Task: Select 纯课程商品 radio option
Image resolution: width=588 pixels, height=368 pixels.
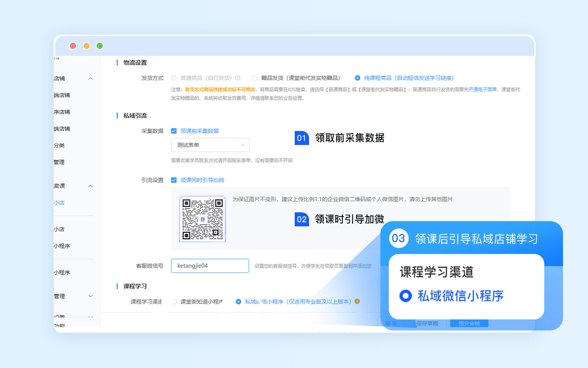Action: (357, 78)
